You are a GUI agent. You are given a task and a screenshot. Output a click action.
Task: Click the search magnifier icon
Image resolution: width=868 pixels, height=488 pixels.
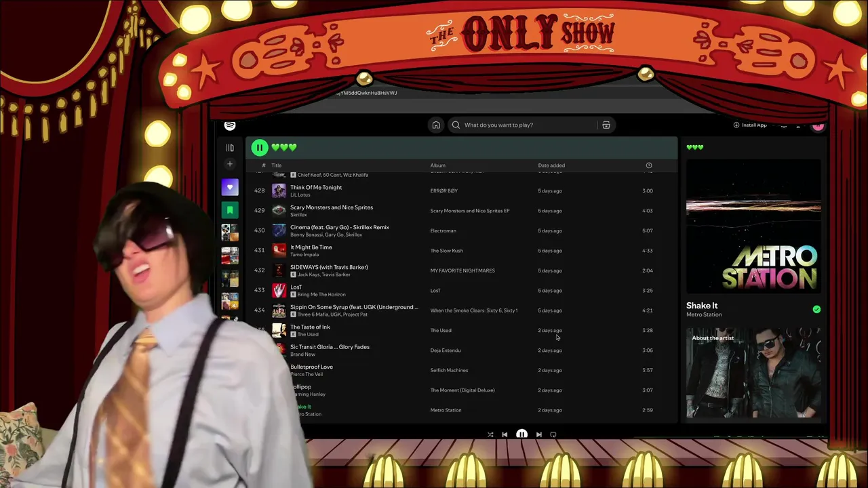(x=456, y=125)
